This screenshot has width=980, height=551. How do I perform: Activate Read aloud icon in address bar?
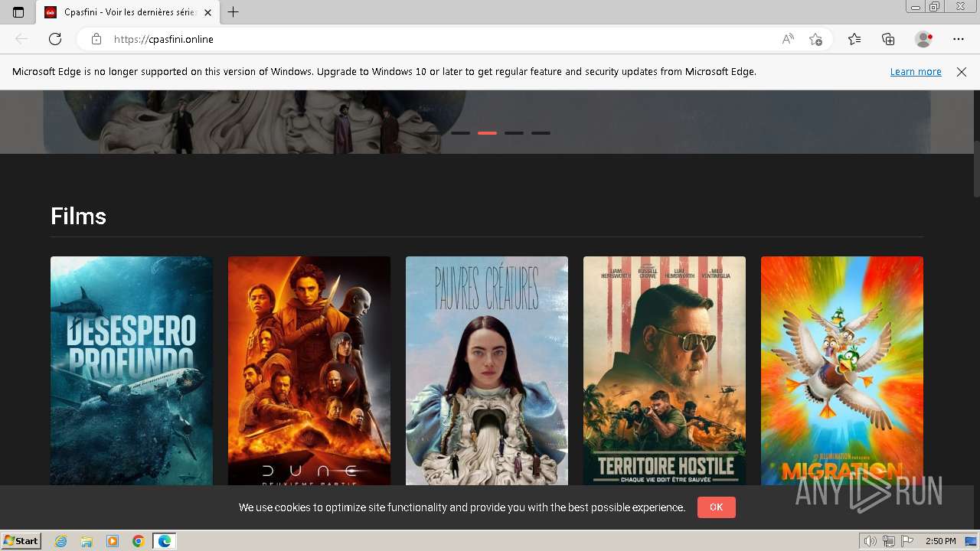(x=787, y=39)
